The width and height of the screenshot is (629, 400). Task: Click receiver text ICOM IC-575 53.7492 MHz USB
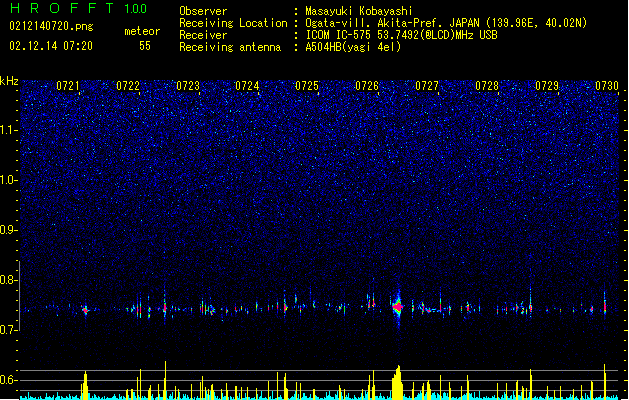pyautogui.click(x=401, y=35)
